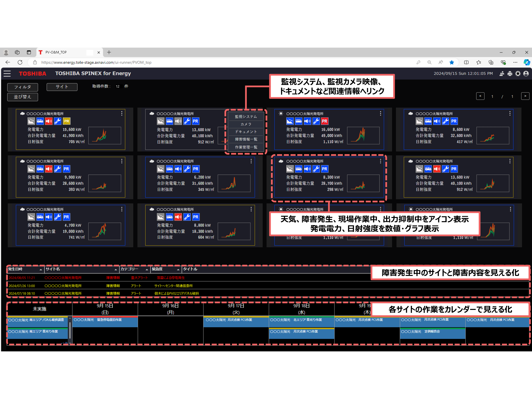The height and width of the screenshot is (399, 532).
Task: Open the kebab menu on 9,900 kW card
Action: [122, 161]
